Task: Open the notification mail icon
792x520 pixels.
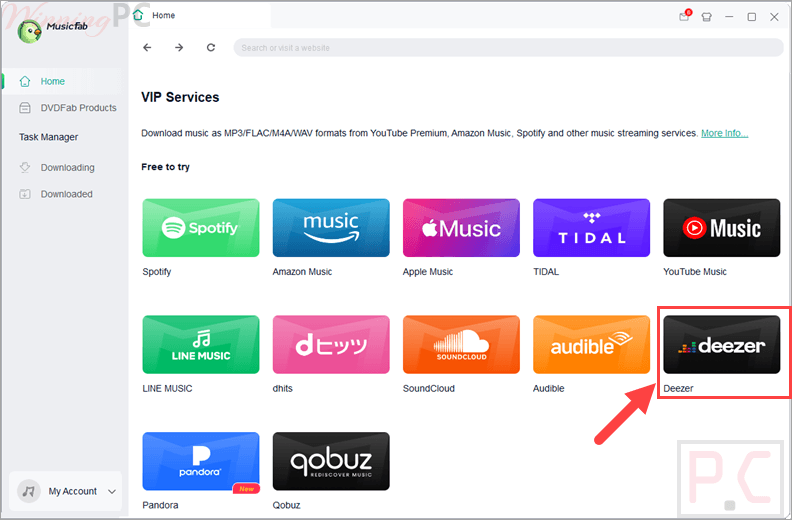Action: click(684, 16)
